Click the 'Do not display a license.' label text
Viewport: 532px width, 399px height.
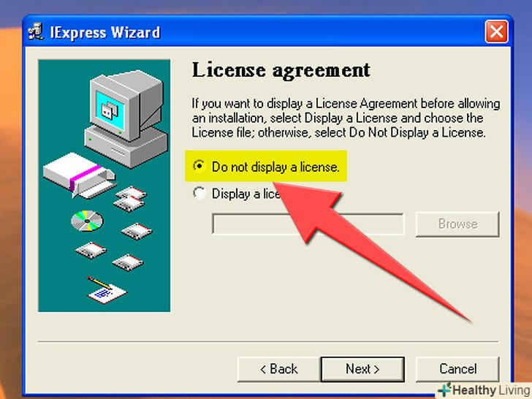tap(275, 167)
